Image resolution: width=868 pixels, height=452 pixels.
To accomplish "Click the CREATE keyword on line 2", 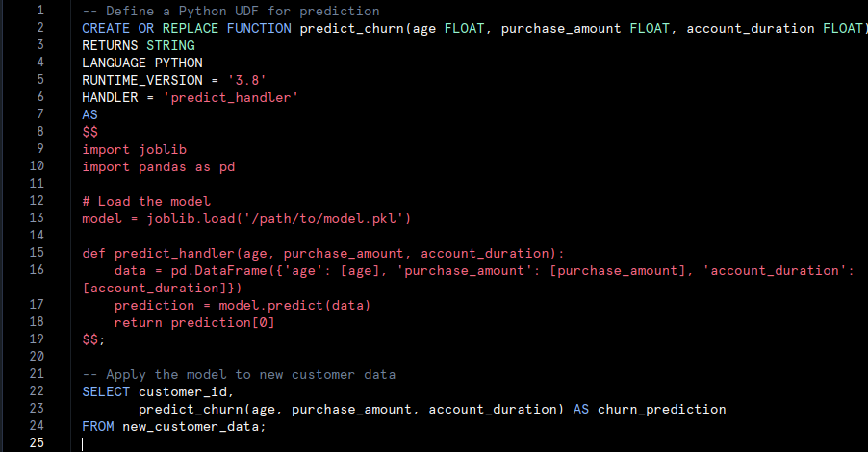I will click(107, 28).
